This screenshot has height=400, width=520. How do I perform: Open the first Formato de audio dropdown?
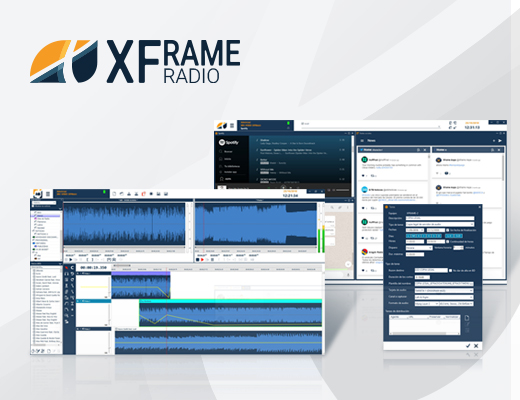(x=427, y=304)
